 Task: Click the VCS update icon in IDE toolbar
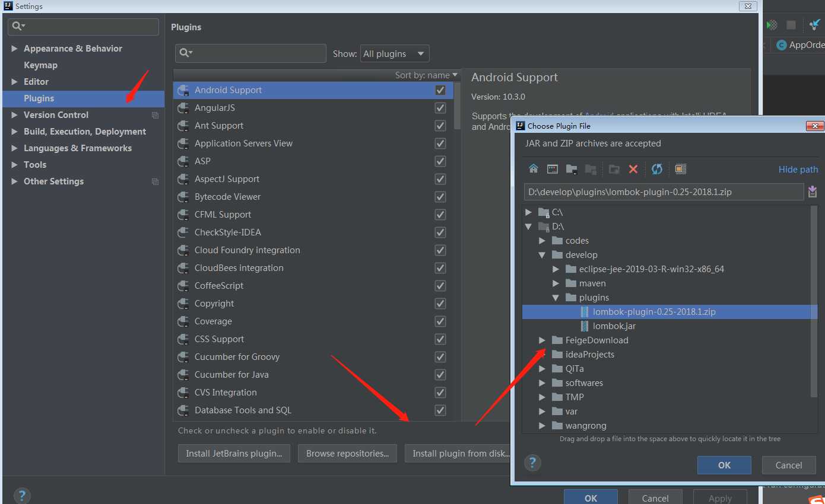point(815,25)
